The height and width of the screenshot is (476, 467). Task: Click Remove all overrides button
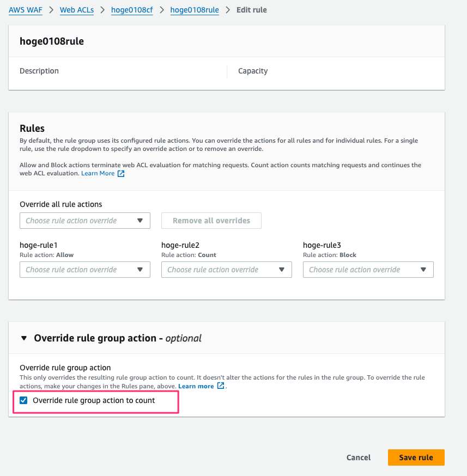(211, 221)
